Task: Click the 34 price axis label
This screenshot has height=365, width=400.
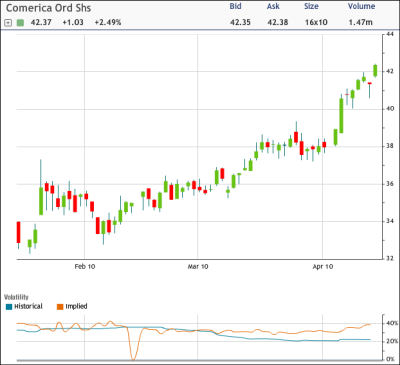Action: (x=390, y=221)
